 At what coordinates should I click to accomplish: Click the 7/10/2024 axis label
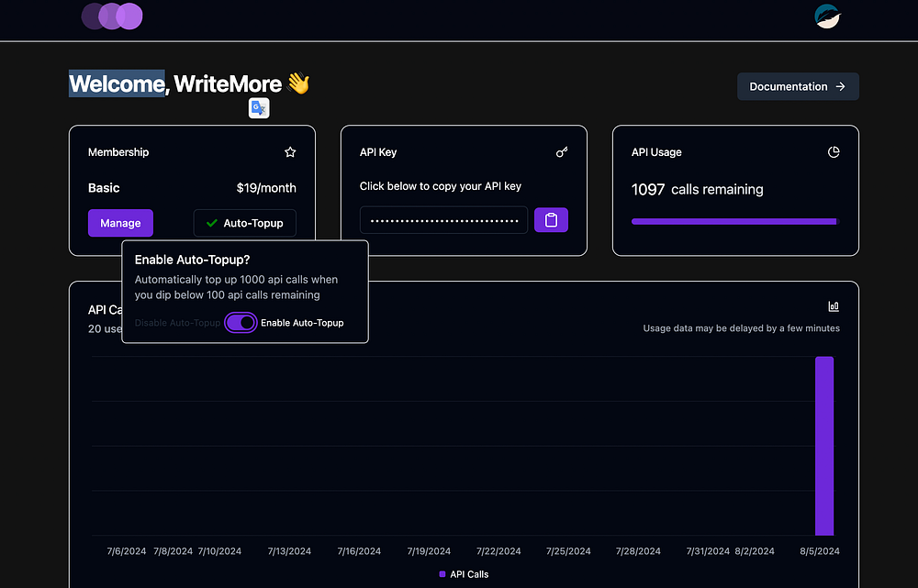click(219, 551)
